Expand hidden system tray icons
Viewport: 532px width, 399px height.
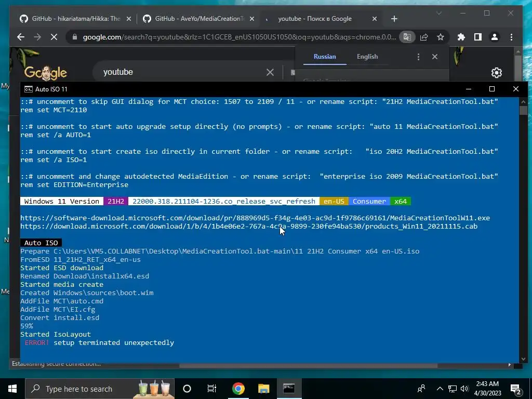point(440,389)
